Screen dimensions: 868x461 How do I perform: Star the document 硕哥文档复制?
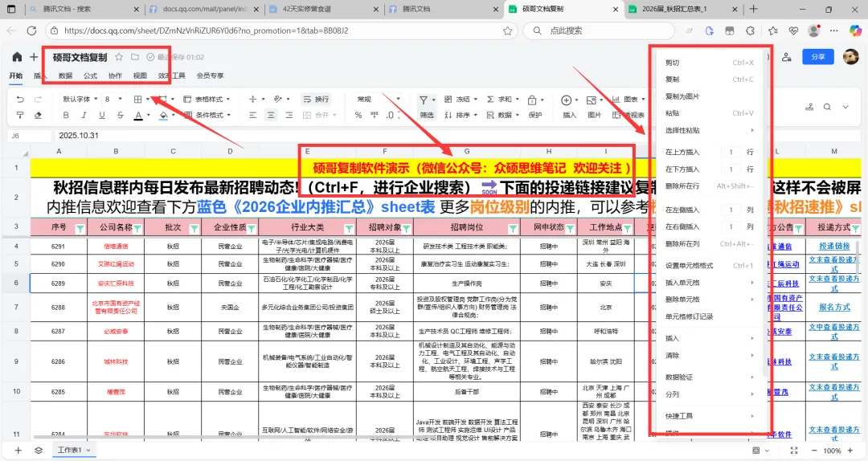point(118,57)
